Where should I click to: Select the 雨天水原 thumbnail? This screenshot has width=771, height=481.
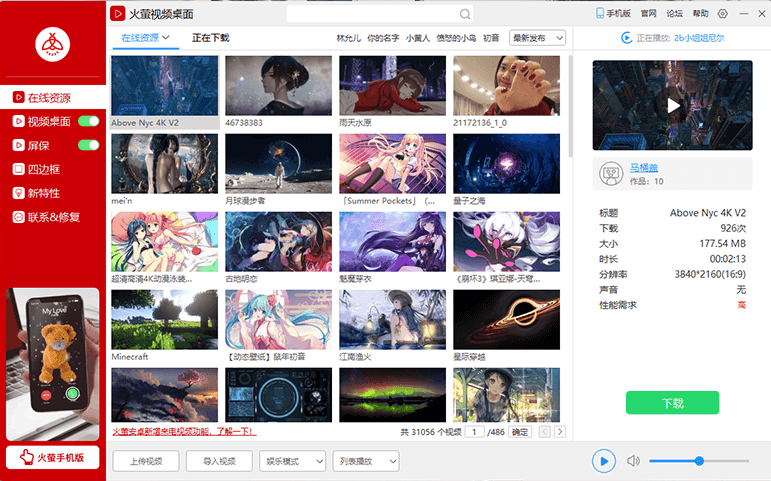click(392, 86)
